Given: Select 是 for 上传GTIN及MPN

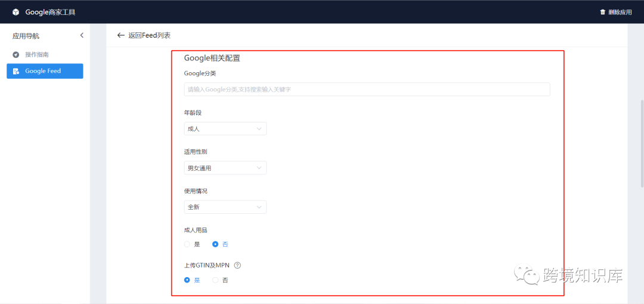Looking at the screenshot, I should (x=187, y=280).
